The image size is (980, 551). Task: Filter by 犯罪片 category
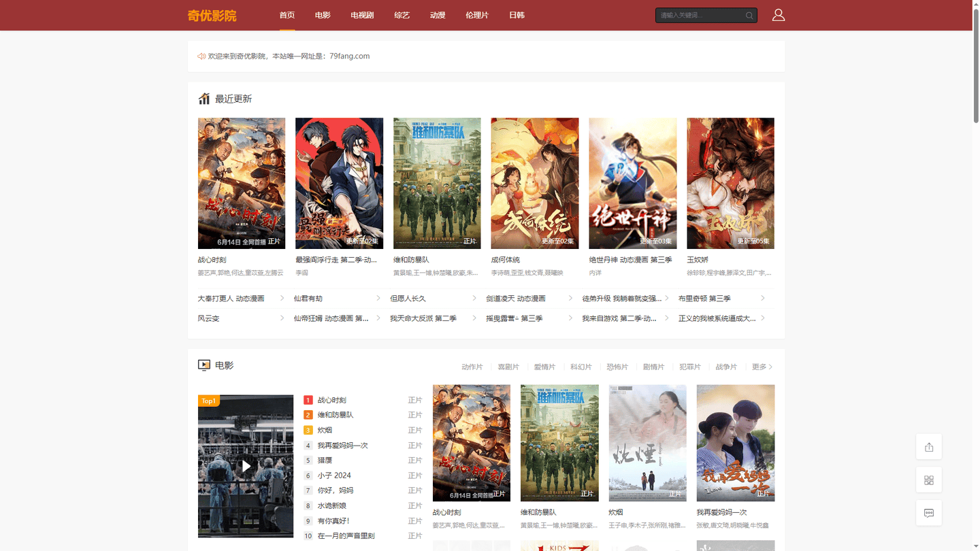coord(690,367)
